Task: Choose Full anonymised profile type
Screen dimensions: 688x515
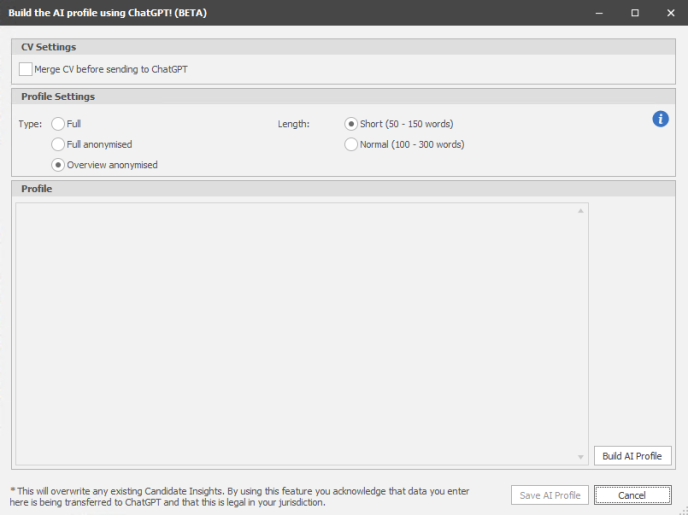Action: point(58,144)
